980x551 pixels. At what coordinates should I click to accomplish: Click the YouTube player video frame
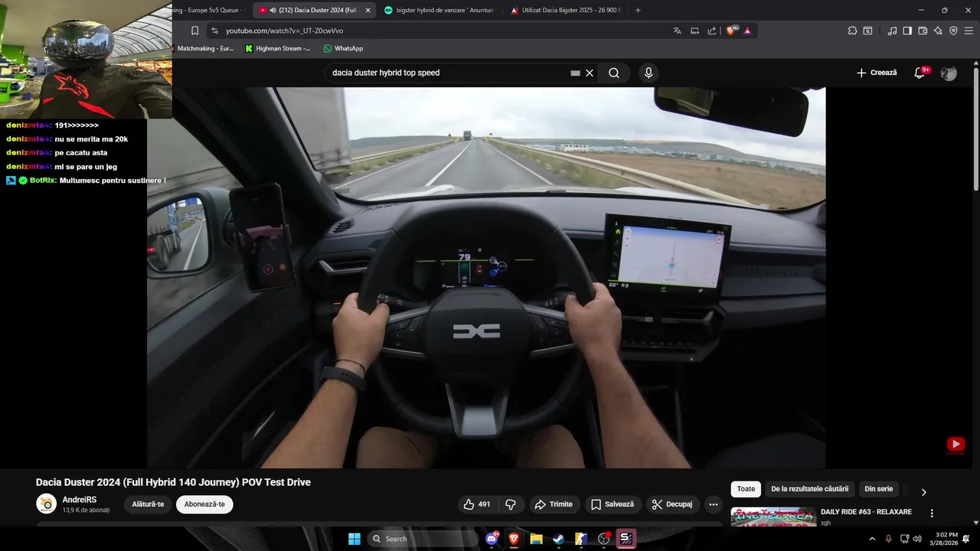pos(486,277)
